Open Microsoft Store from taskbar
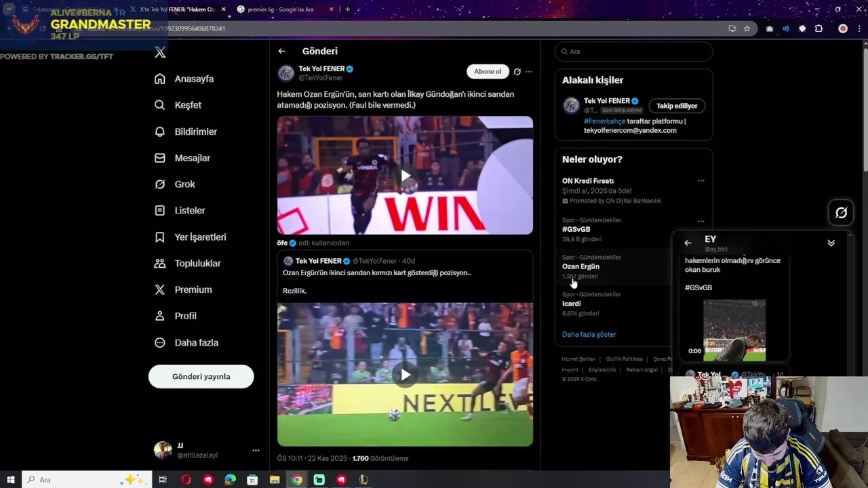The height and width of the screenshot is (488, 868). 252,480
